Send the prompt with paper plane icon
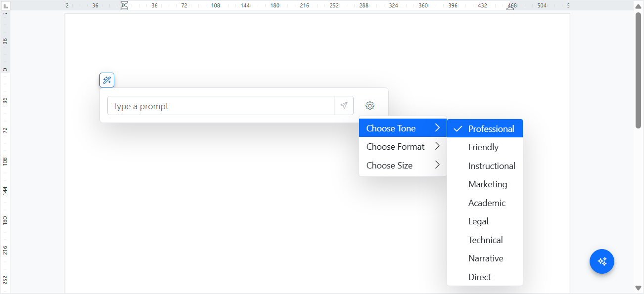The image size is (644, 294). coord(344,106)
